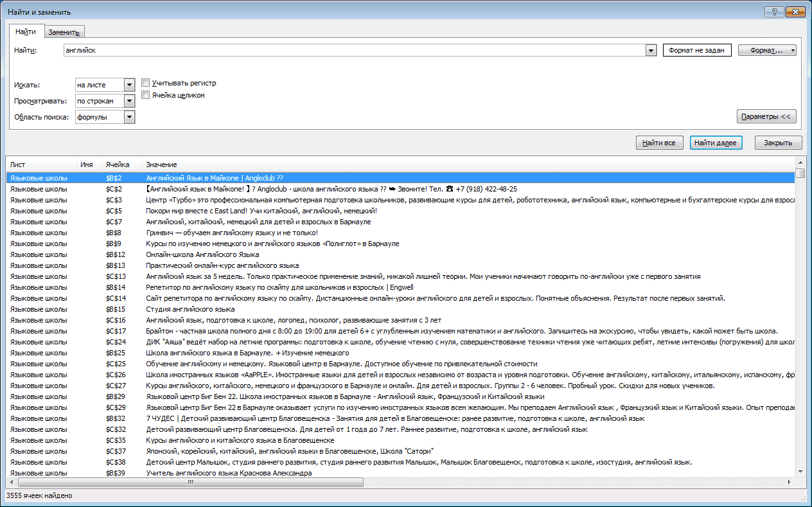This screenshot has width=812, height=507.
Task: Select the result starting with '7 ЧУДЕС'
Action: point(400,418)
